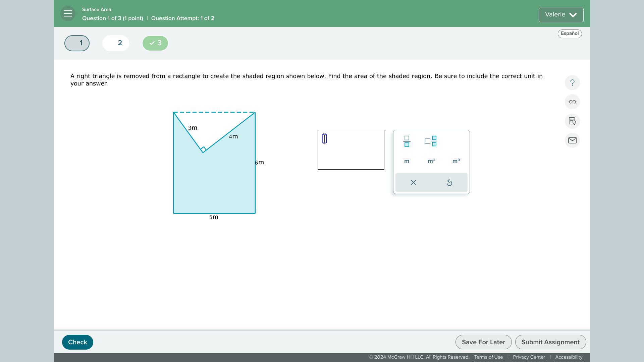
Task: Open the notes resource icon
Action: coord(572,121)
